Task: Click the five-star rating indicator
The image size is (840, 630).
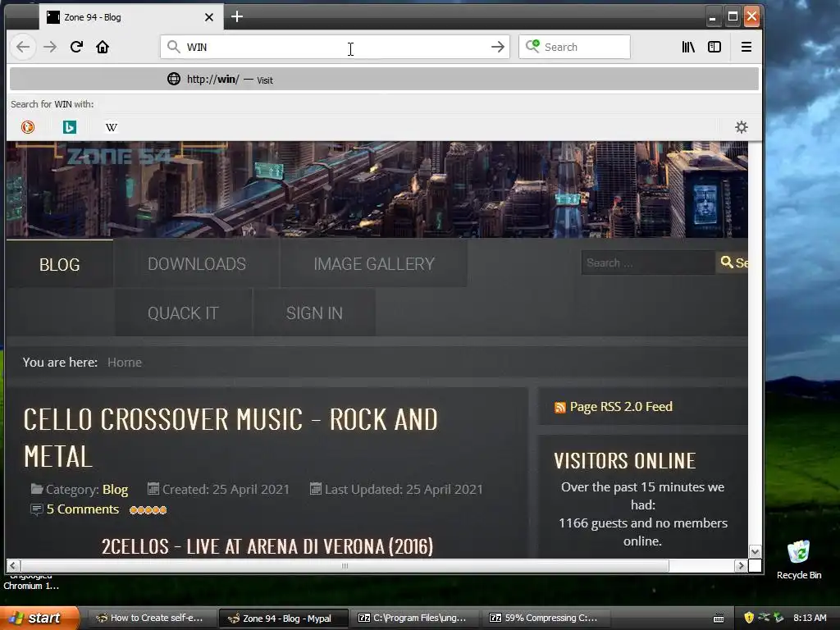Action: pos(148,510)
